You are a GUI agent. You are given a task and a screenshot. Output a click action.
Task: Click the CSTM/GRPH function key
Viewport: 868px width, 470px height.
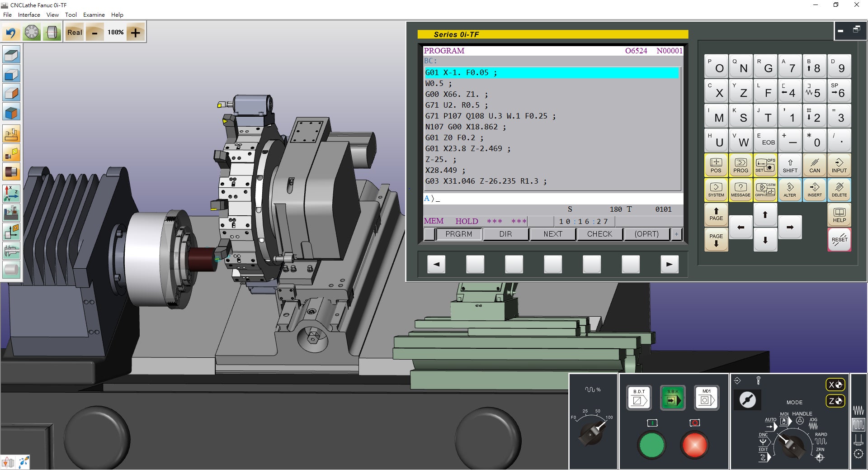coord(765,190)
